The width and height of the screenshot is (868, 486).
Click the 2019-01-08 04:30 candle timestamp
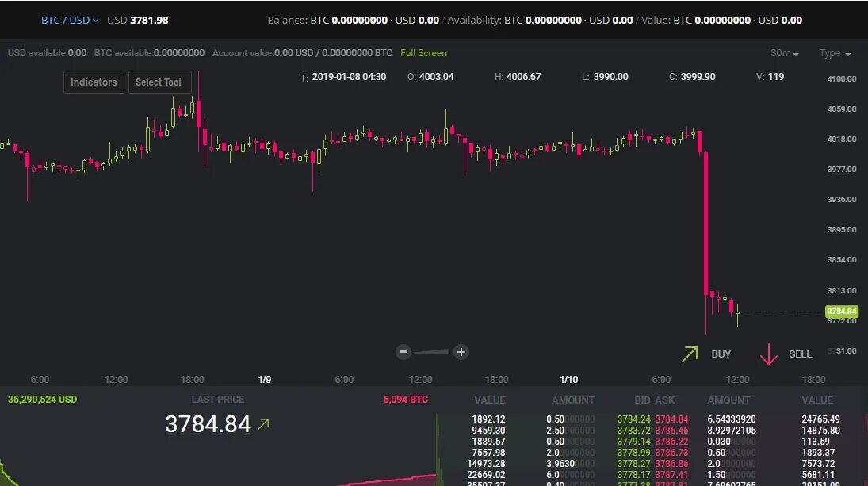[349, 77]
